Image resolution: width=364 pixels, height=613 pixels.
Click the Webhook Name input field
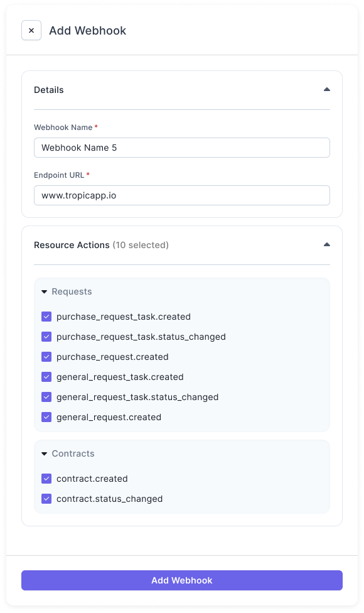click(182, 148)
